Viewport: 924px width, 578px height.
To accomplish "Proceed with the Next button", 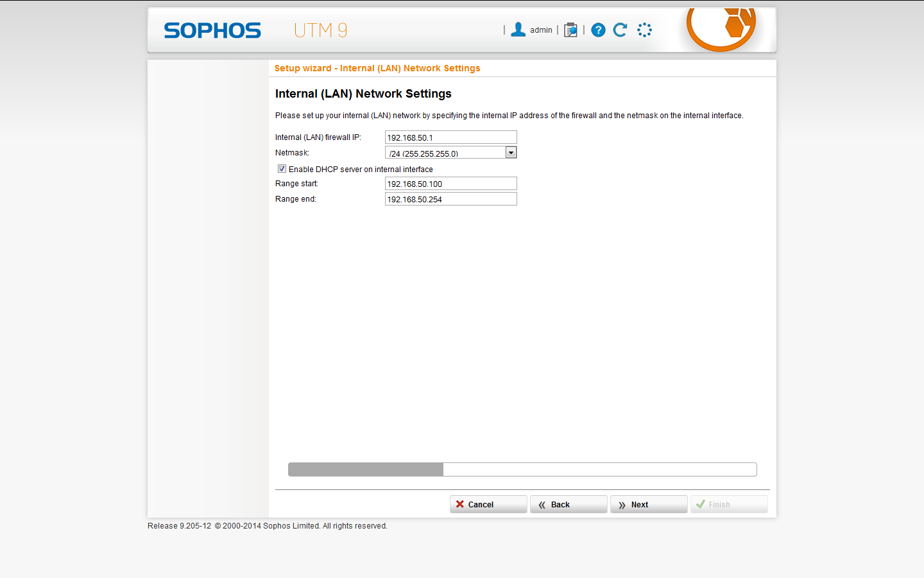I will pyautogui.click(x=649, y=504).
